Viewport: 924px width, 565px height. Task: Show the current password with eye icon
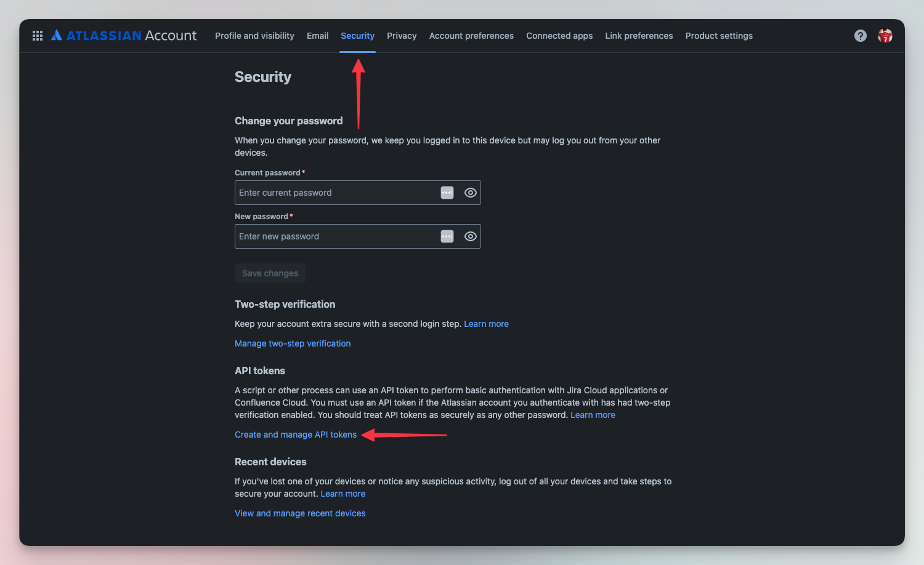pos(471,193)
